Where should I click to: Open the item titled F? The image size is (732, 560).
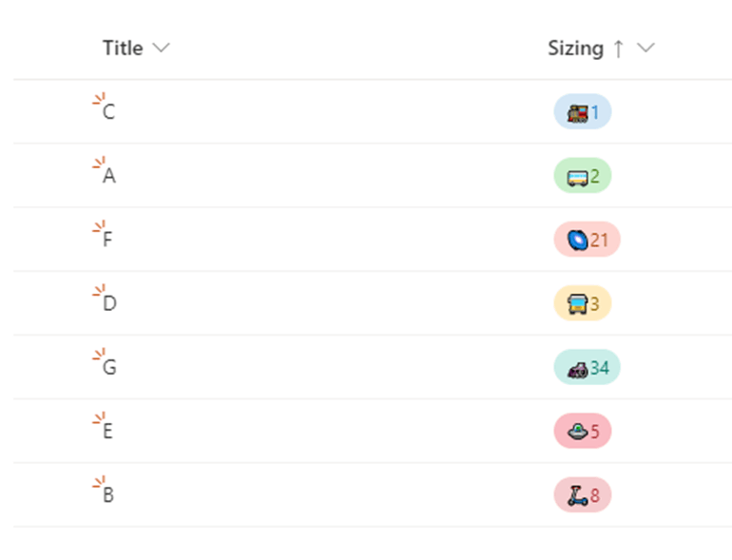107,240
